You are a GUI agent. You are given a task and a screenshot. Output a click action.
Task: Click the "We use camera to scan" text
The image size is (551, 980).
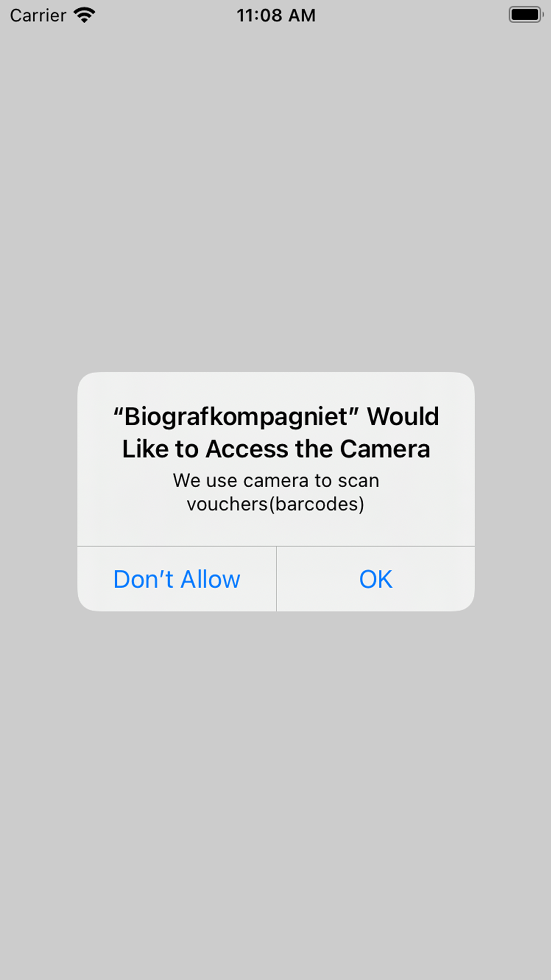(x=276, y=480)
